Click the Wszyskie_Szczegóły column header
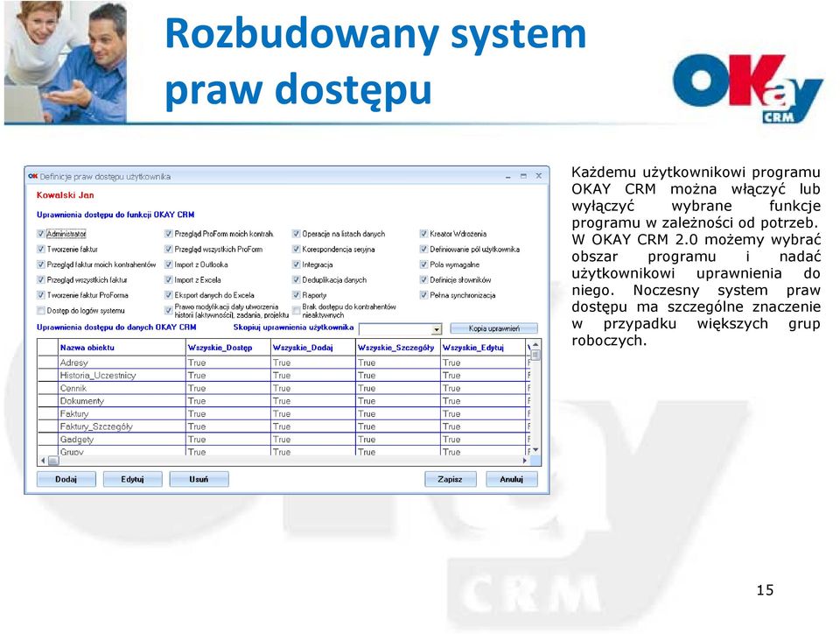The width and height of the screenshot is (840, 634). [398, 348]
